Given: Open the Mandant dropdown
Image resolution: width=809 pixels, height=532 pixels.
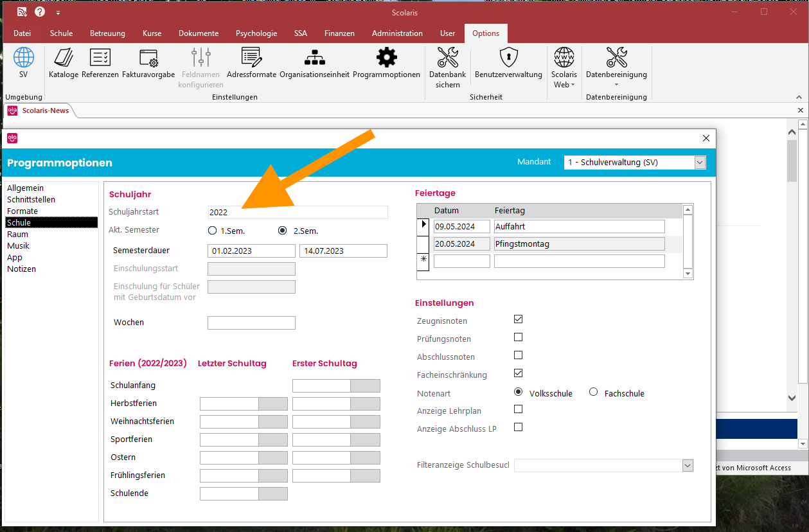Looking at the screenshot, I should 700,163.
